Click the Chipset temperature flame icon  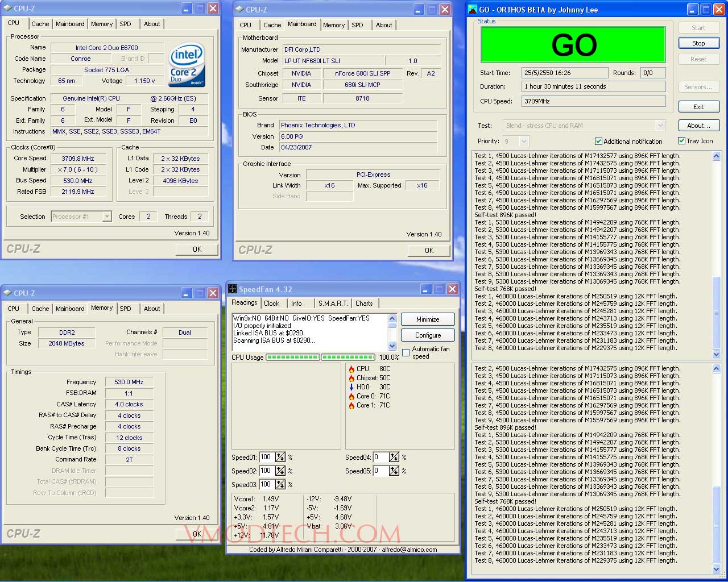351,378
